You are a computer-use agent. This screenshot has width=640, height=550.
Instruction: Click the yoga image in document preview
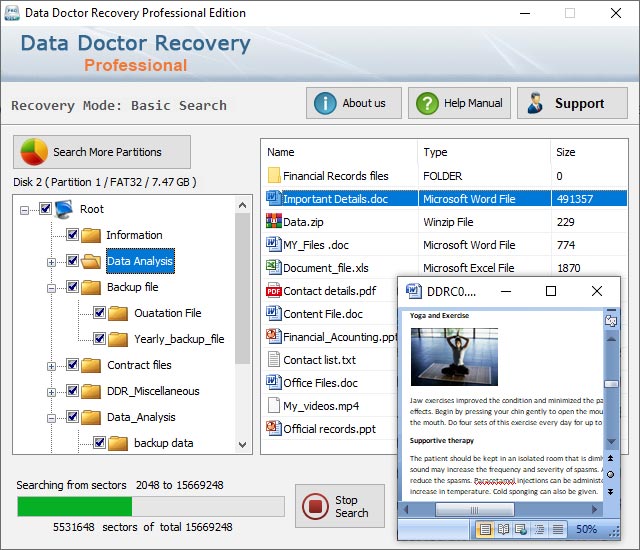(x=454, y=357)
